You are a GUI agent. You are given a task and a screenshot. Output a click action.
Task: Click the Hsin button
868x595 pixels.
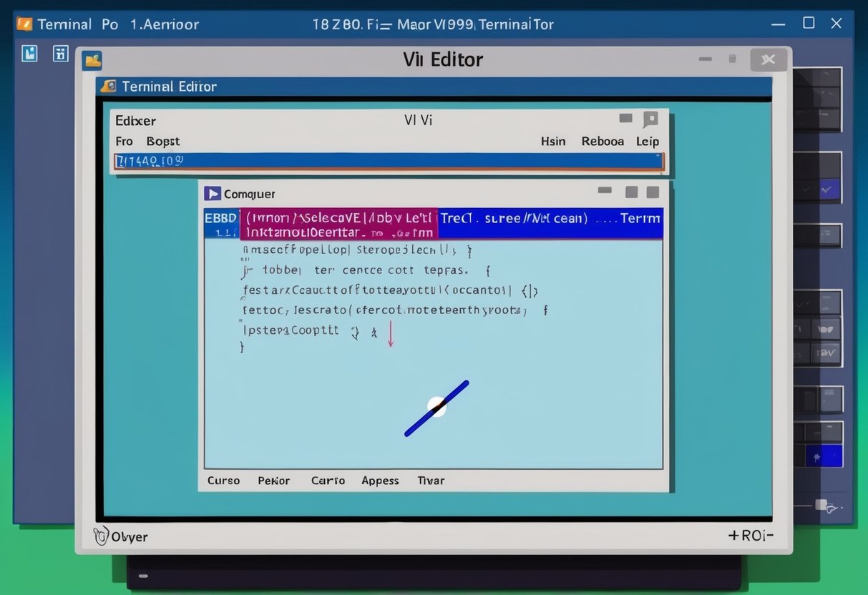552,141
